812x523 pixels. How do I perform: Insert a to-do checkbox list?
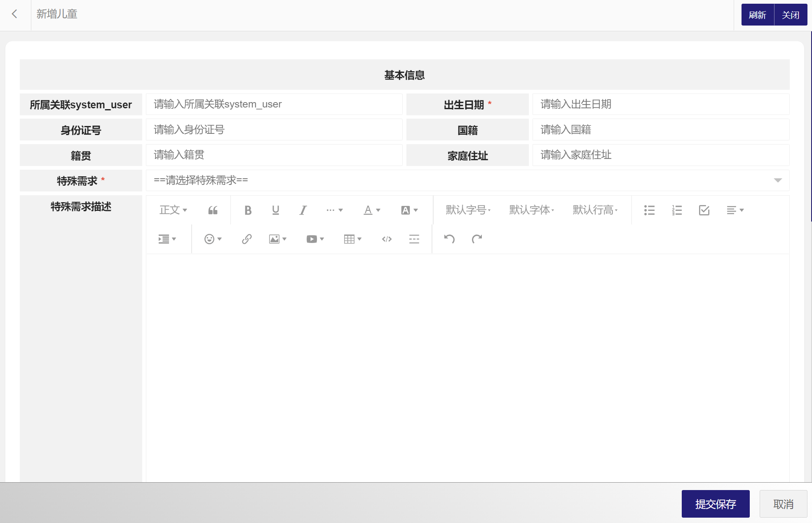point(704,210)
